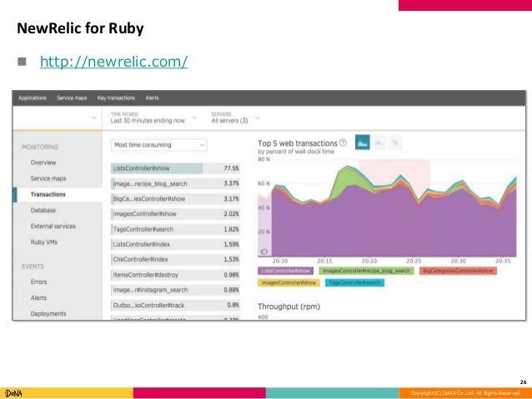Select ListsController#index transaction row
Screen dimensions: 532x399
tap(175, 244)
